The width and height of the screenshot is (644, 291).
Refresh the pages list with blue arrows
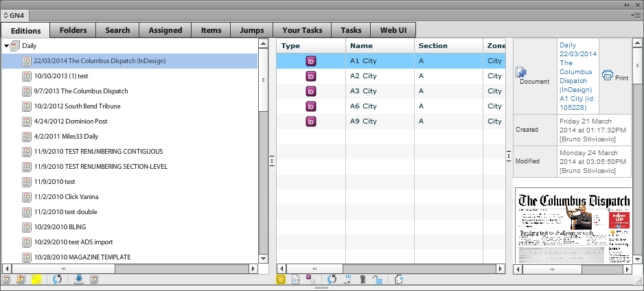(x=332, y=279)
